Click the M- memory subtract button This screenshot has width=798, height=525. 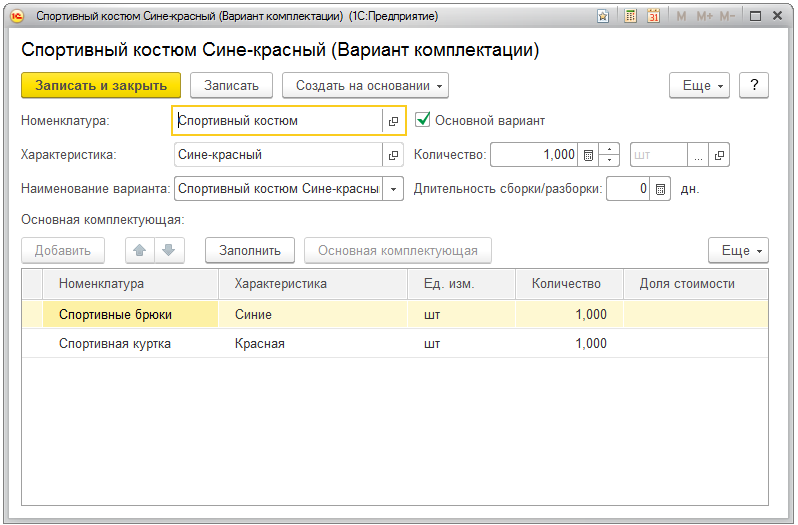click(x=727, y=16)
